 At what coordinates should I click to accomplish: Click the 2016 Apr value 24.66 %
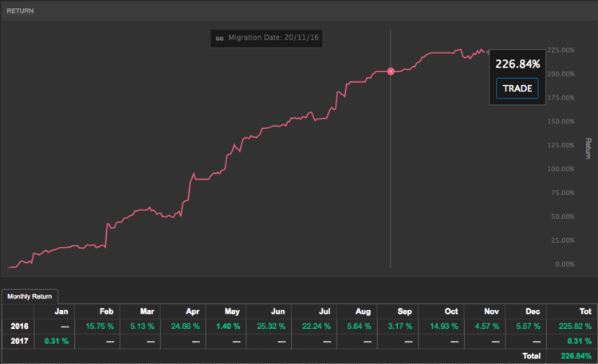(x=185, y=327)
